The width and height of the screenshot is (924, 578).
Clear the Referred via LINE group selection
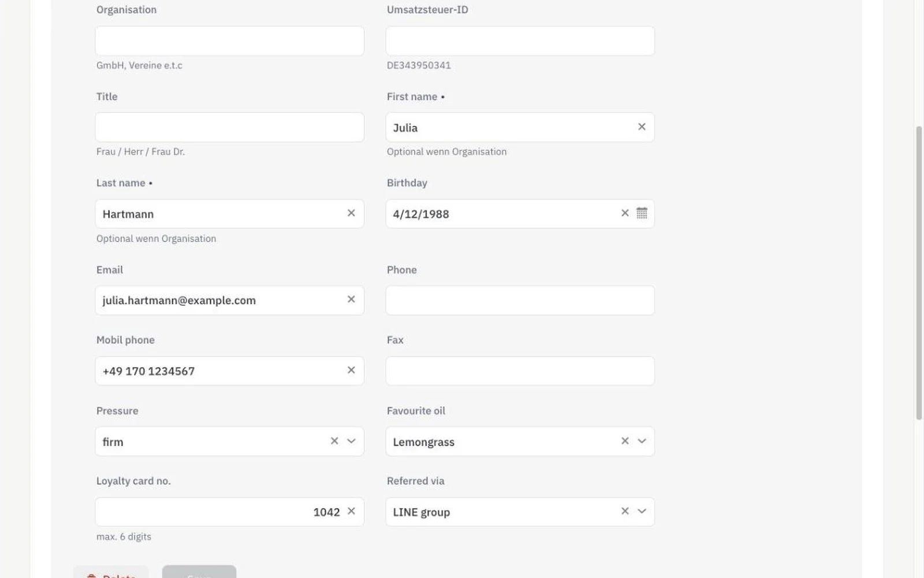[625, 512]
